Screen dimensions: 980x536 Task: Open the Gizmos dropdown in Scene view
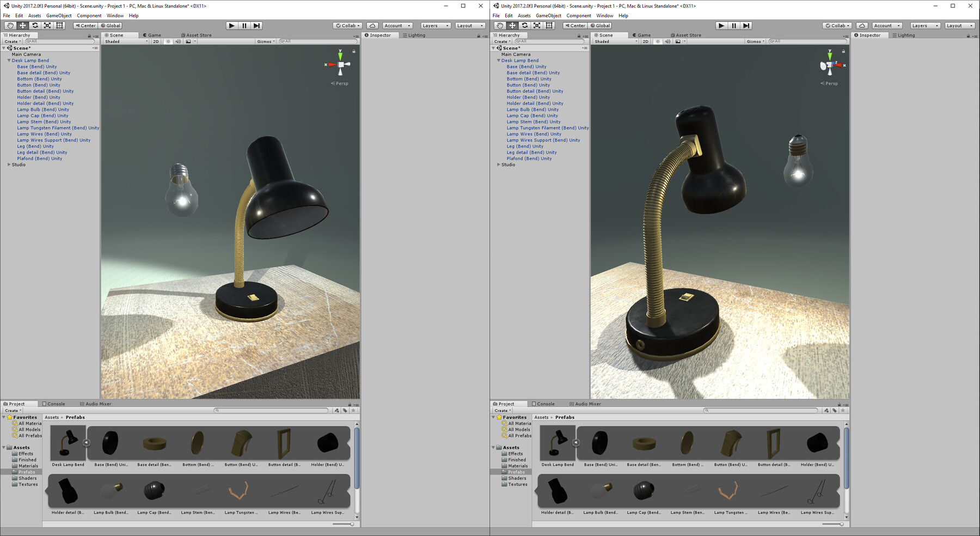click(x=265, y=41)
